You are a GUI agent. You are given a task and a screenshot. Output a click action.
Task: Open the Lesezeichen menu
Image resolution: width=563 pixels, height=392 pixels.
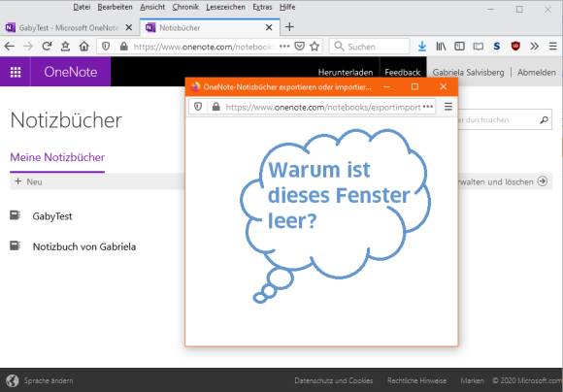225,7
